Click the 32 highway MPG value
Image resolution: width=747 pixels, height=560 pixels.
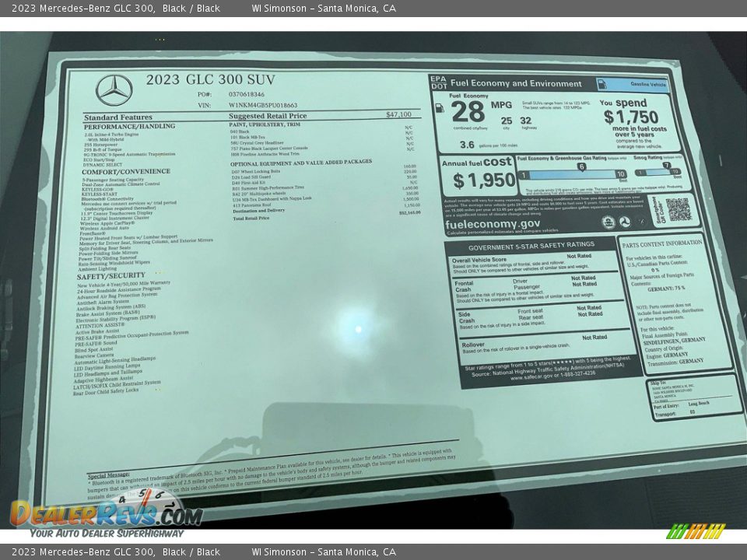point(525,121)
